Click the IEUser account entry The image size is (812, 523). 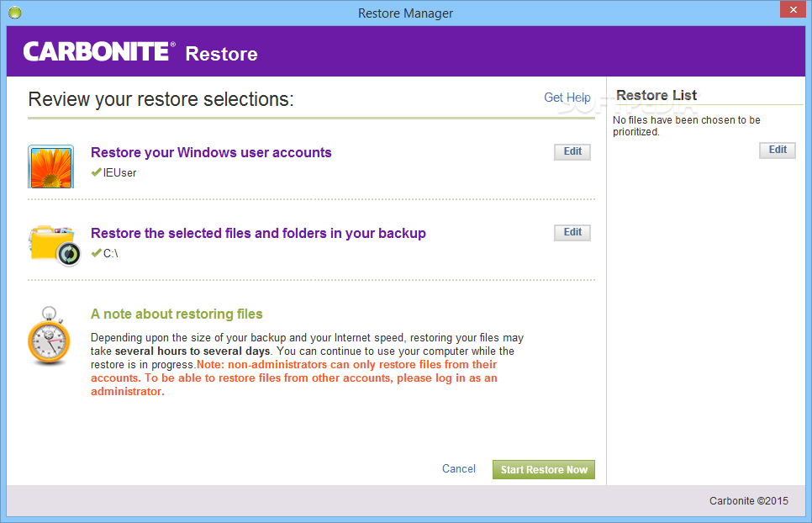(119, 173)
